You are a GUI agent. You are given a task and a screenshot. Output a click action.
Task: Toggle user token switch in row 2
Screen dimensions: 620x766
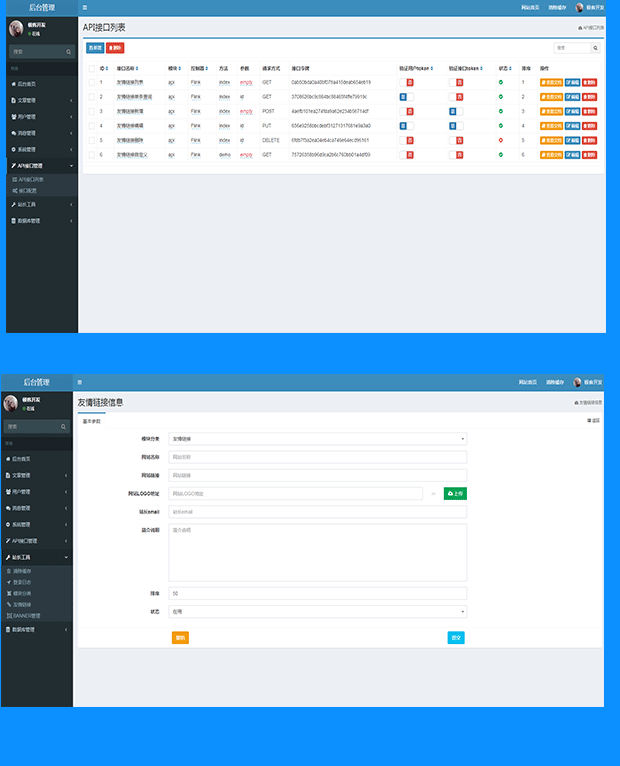tap(406, 97)
